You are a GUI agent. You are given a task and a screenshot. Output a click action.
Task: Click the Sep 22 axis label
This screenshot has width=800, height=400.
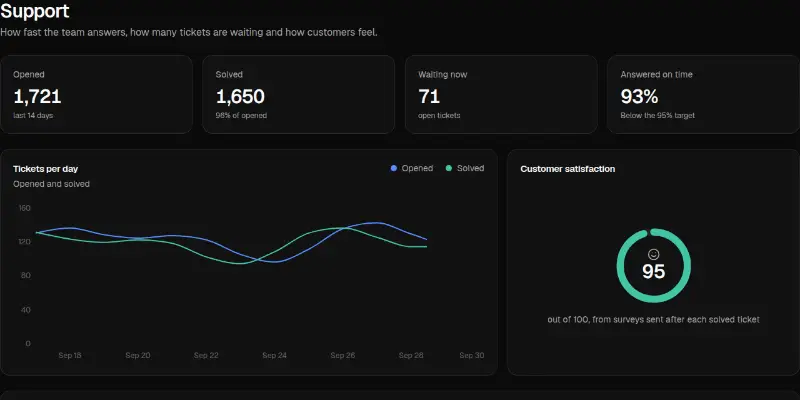(x=206, y=356)
